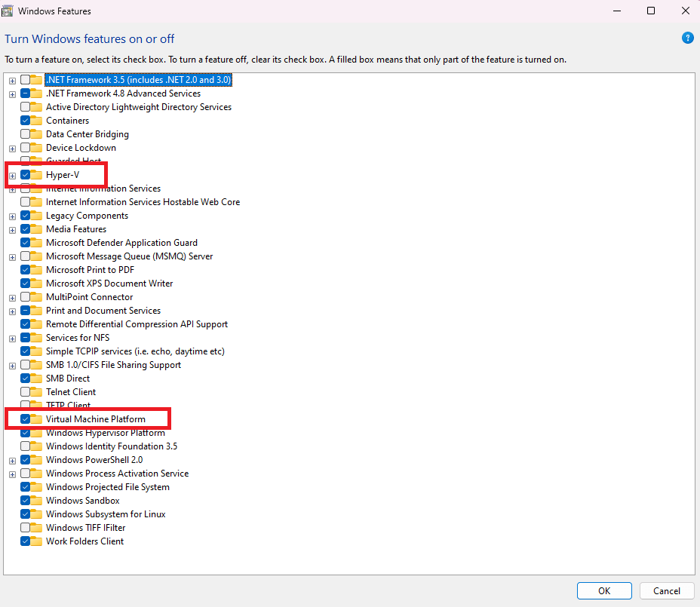Viewport: 700px width, 607px height.
Task: Select the SMB Direct label
Action: (68, 379)
